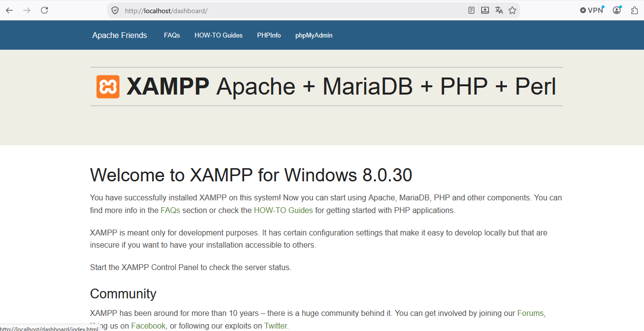Click the shield site security icon

click(115, 10)
